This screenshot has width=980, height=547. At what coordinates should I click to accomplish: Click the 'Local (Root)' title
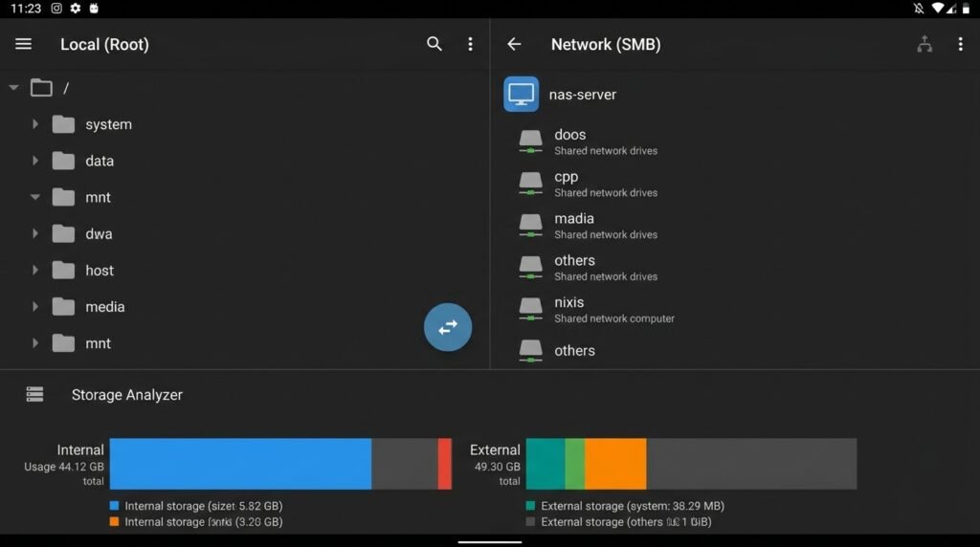click(x=104, y=44)
